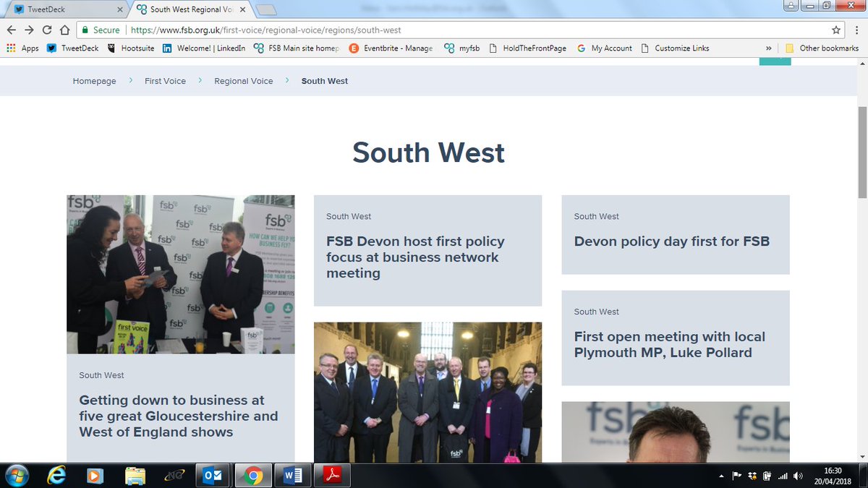Image resolution: width=868 pixels, height=488 pixels.
Task: Click the page vertical scrollbar thumb
Action: point(861,152)
